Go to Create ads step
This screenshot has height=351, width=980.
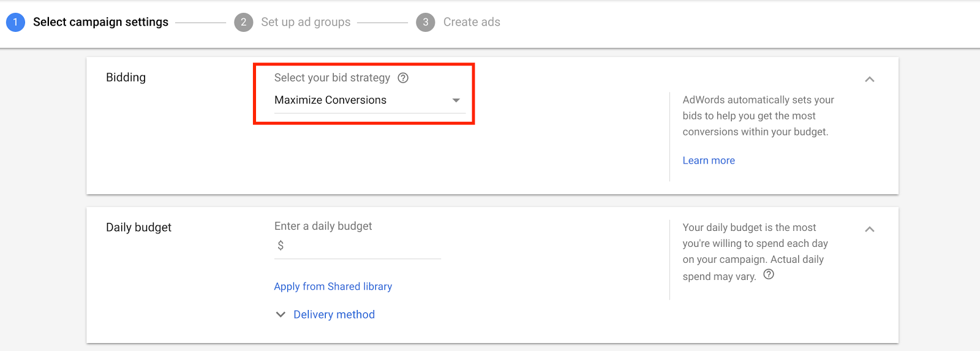click(x=472, y=22)
